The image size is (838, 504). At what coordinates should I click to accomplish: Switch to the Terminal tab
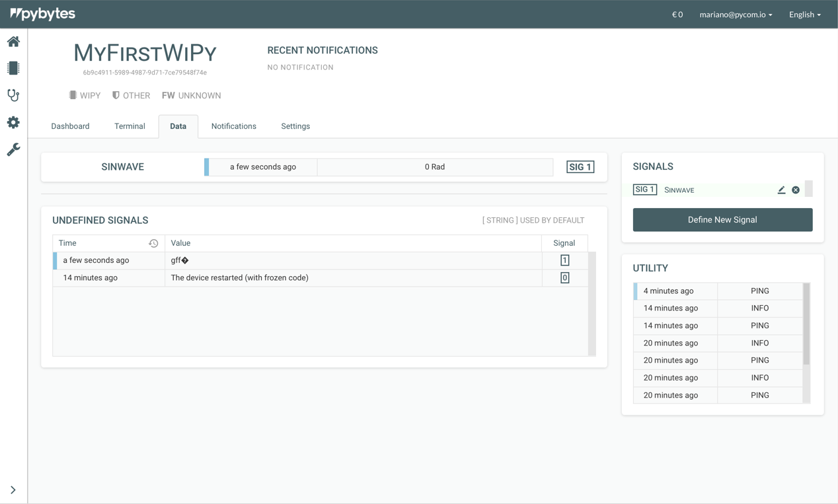pos(130,126)
